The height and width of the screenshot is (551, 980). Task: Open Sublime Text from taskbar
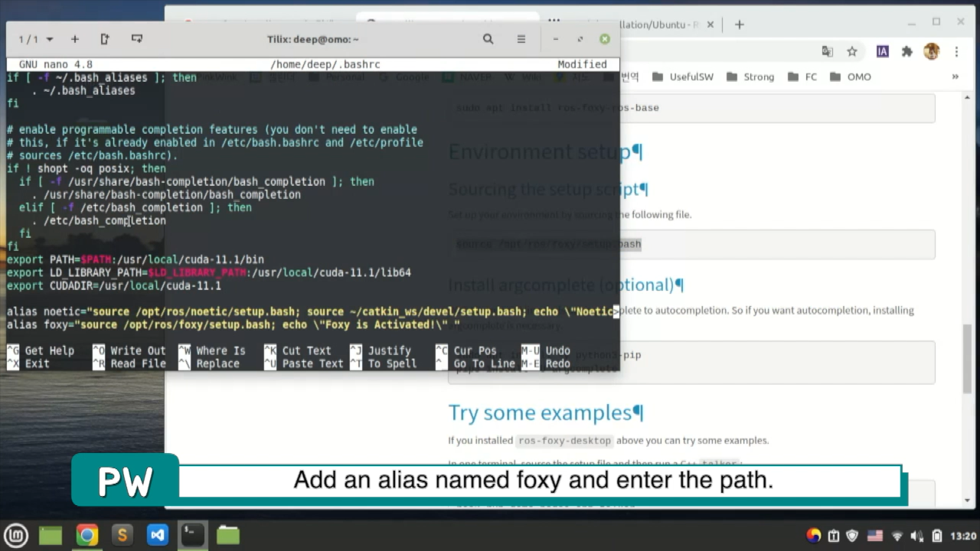pos(122,535)
